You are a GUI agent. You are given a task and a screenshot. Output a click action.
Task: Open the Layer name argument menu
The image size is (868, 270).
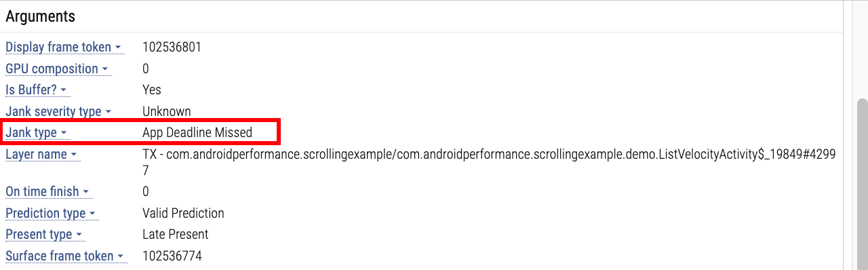click(41, 154)
